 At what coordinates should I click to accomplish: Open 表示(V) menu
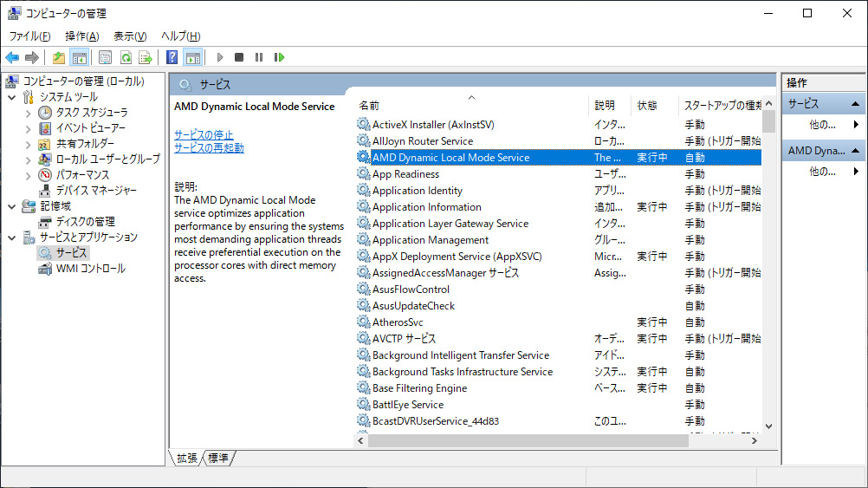130,36
